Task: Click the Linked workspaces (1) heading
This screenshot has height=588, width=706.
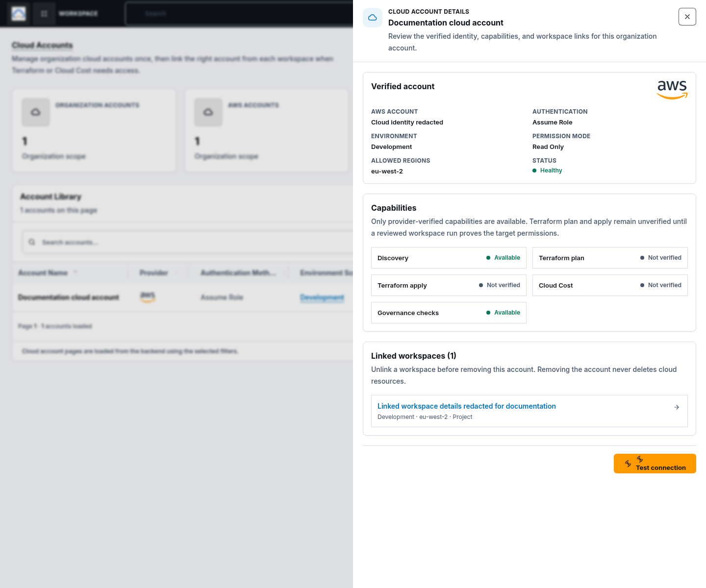Action: [413, 356]
